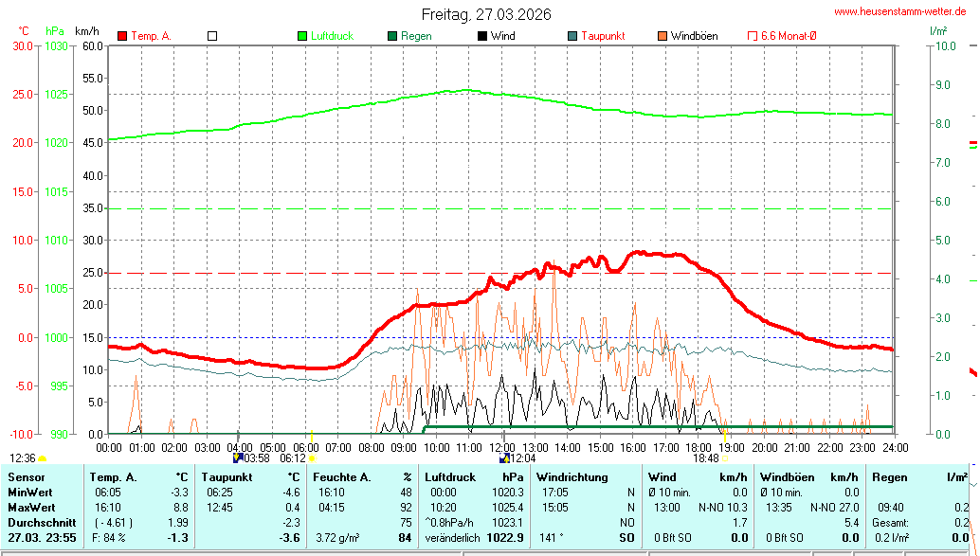Select the Sensor column header
This screenshot has width=980, height=556.
click(x=27, y=477)
